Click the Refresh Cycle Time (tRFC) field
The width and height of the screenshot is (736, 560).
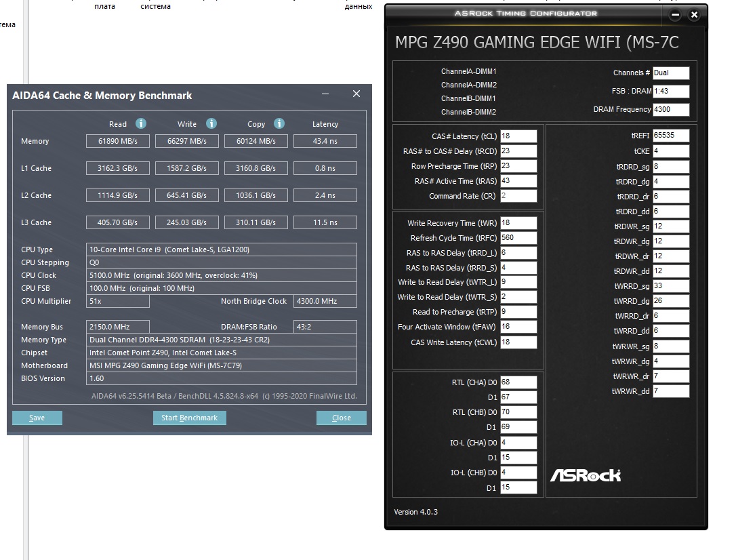pos(518,238)
